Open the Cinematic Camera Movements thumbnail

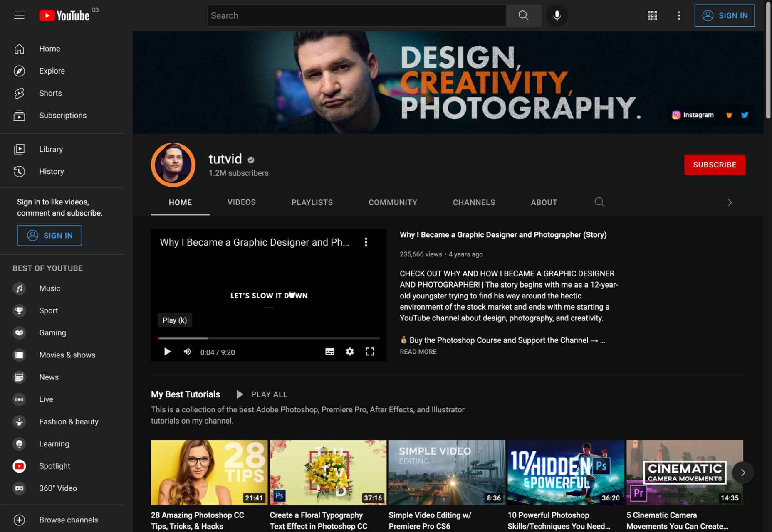685,473
